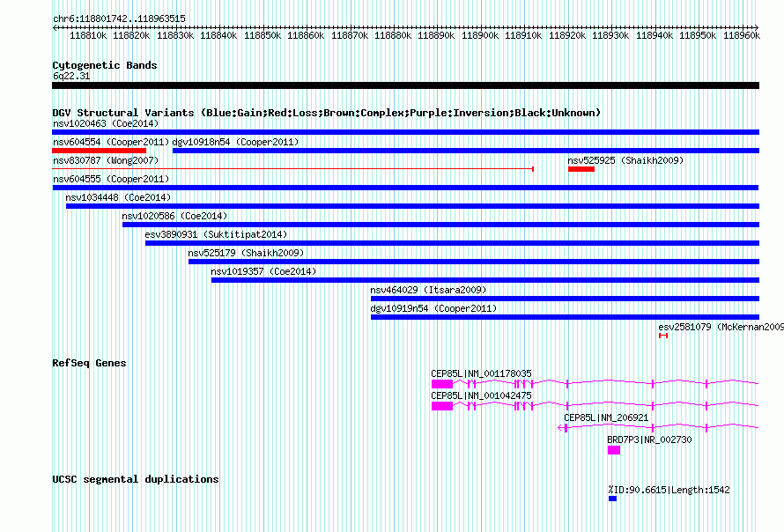Click the 118900k ruler tick label
Image resolution: width=784 pixels, height=532 pixels.
[480, 35]
